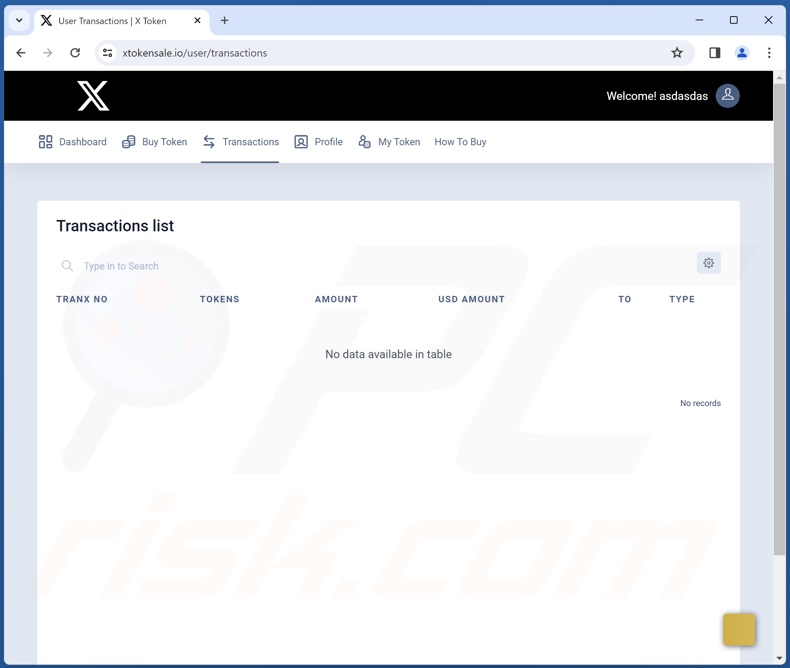790x668 pixels.
Task: Click the Welcome! asdasdas greeting text
Action: [657, 96]
